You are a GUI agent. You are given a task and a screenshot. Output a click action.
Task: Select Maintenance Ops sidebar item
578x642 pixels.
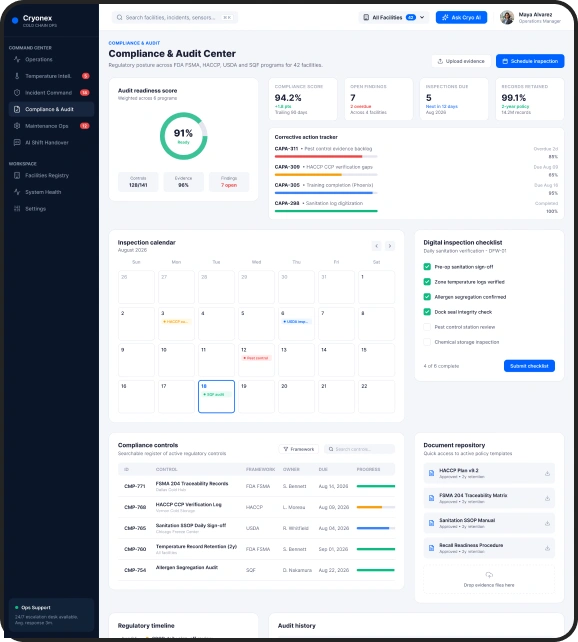point(51,126)
